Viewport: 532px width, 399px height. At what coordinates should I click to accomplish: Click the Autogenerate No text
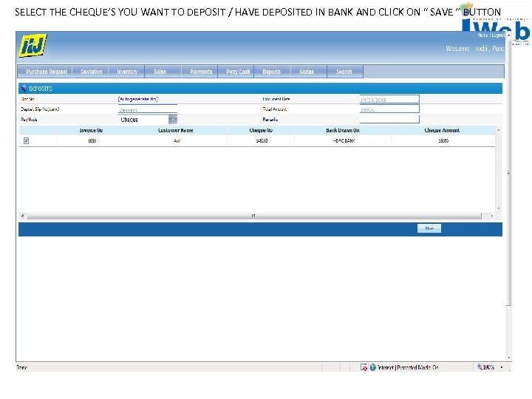137,99
